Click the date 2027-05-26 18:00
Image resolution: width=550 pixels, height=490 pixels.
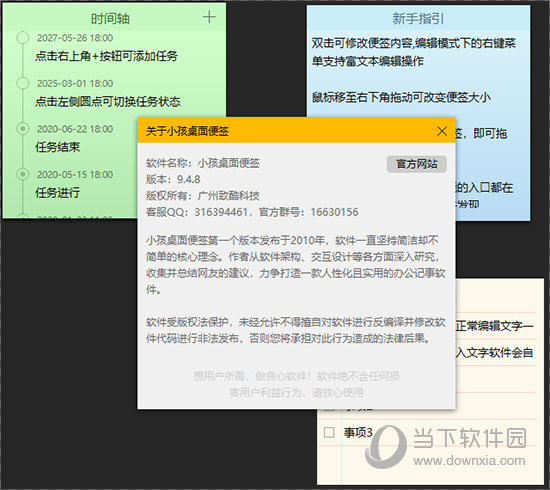[75, 38]
